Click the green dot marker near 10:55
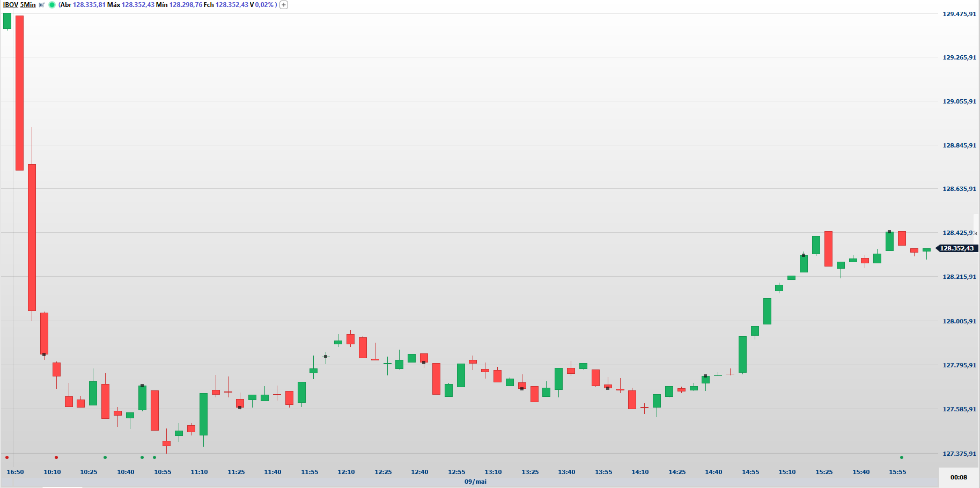This screenshot has height=488, width=980. pos(154,457)
